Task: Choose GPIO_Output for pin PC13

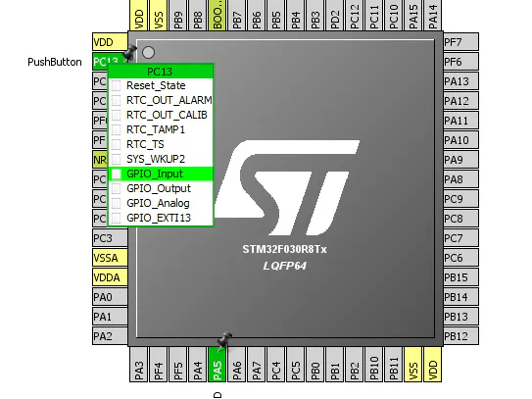Action: pyautogui.click(x=161, y=188)
